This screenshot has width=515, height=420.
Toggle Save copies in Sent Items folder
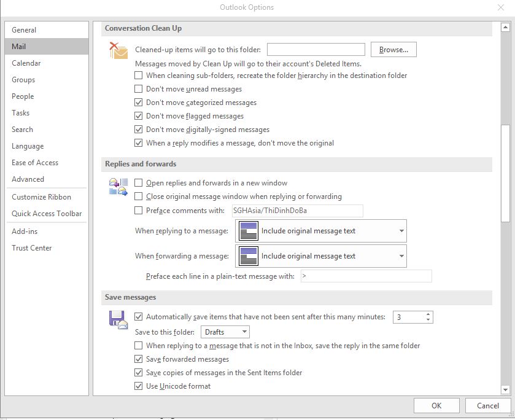point(139,372)
